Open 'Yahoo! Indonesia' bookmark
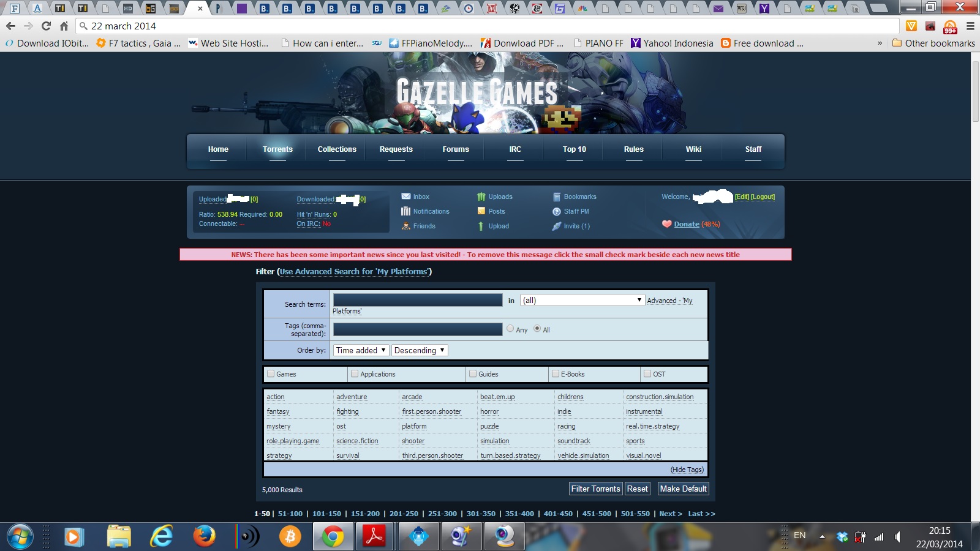Viewport: 980px width, 551px height. click(x=672, y=43)
